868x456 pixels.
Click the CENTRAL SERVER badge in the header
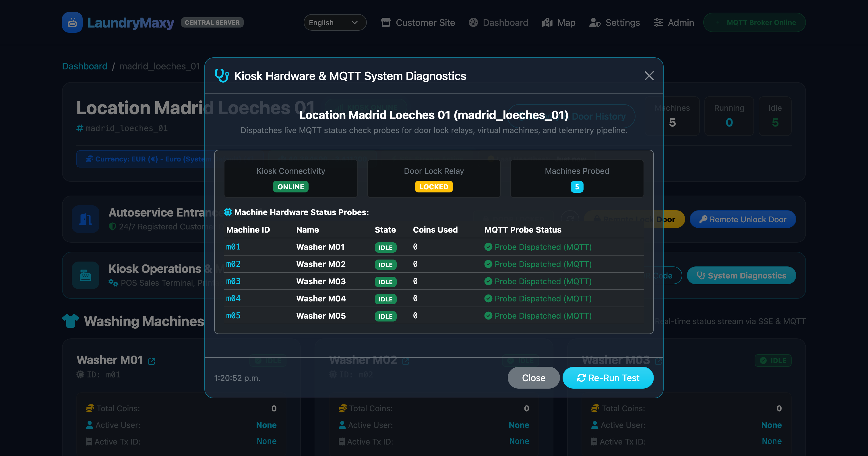(x=212, y=23)
